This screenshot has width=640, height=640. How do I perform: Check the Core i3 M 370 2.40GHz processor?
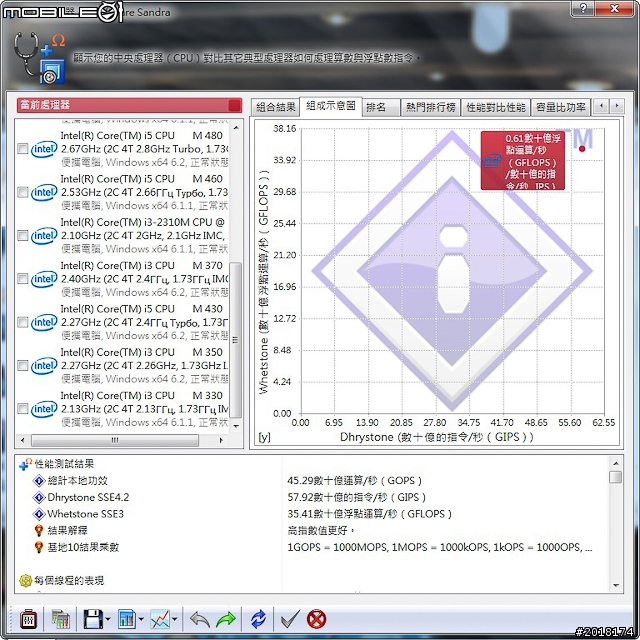pos(23,279)
